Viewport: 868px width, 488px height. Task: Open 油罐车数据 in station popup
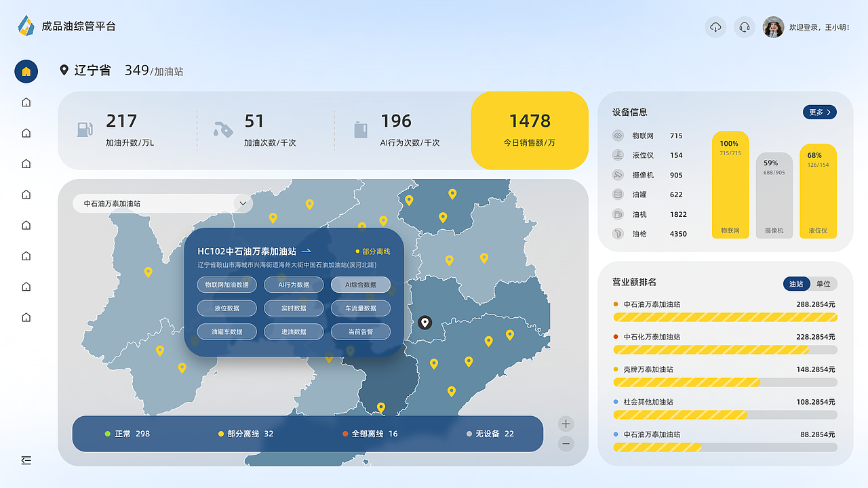[227, 331]
